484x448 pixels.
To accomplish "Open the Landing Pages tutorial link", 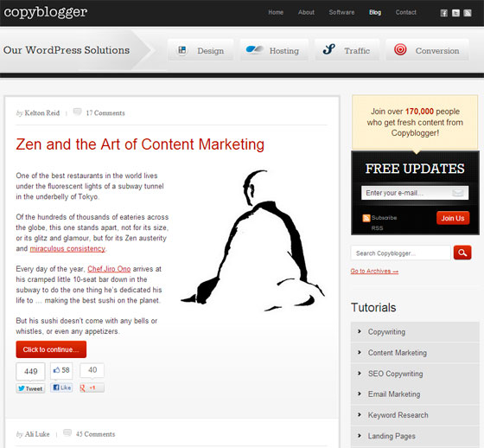I will (x=392, y=436).
